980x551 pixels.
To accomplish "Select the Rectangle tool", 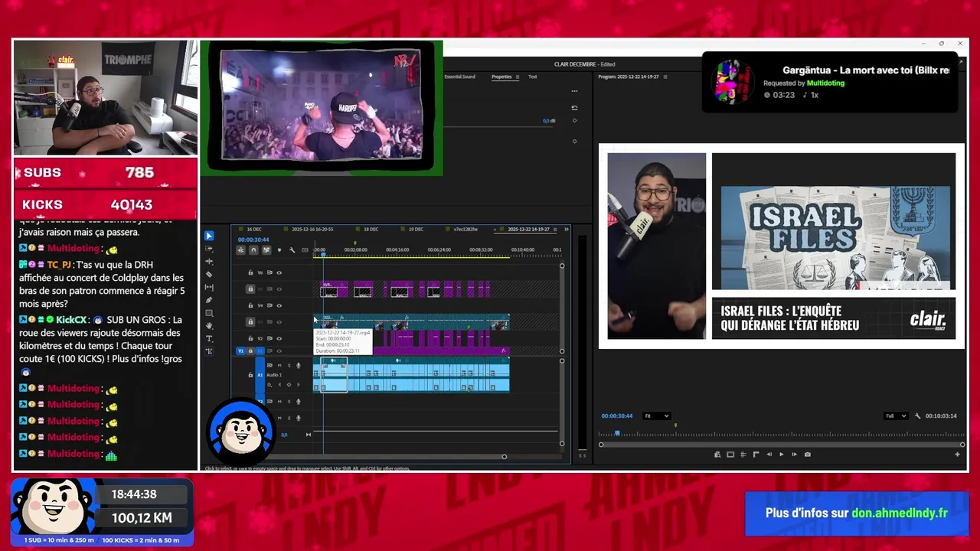I will (x=209, y=313).
